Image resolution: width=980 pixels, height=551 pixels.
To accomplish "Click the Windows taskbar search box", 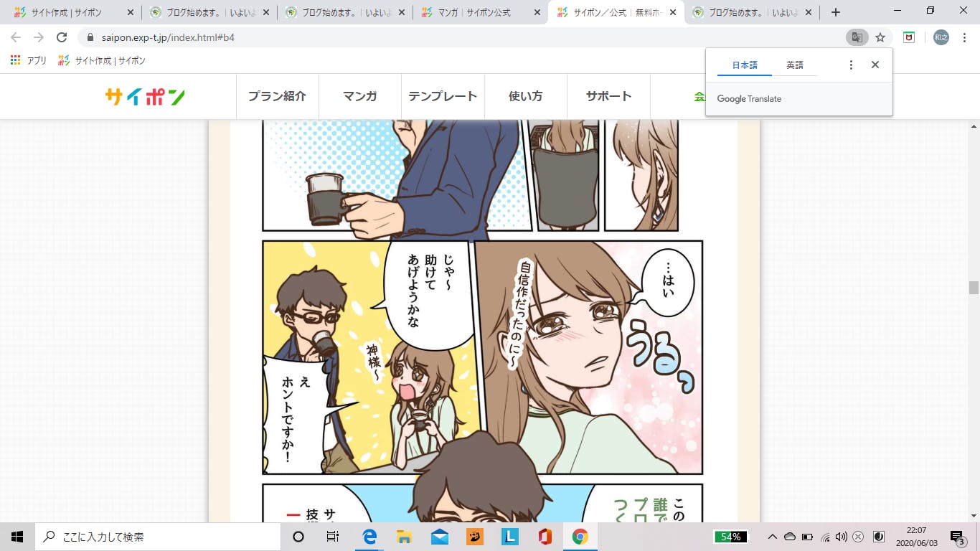I will coord(158,537).
